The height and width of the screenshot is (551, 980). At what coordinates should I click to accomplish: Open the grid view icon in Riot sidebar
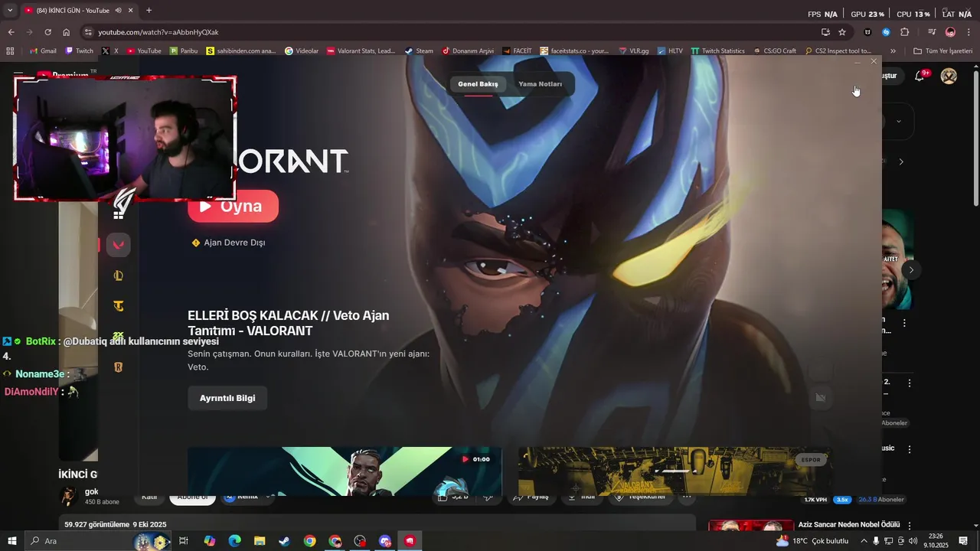point(118,214)
